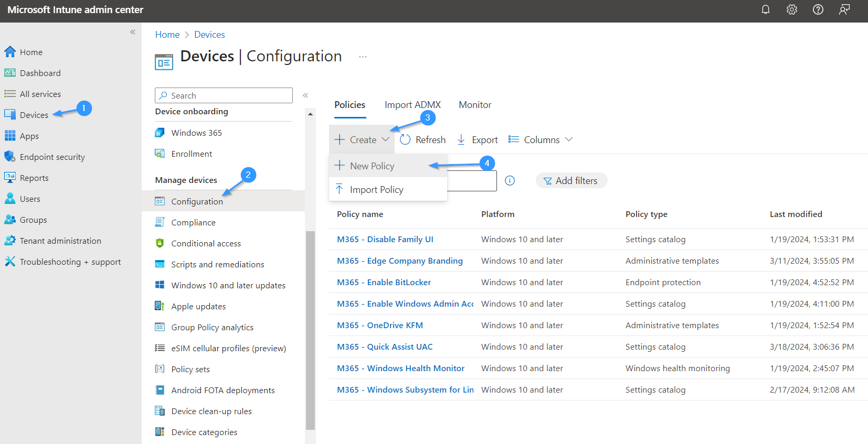Click the Home house icon in sidebar
Image resolution: width=868 pixels, height=444 pixels.
(x=10, y=52)
